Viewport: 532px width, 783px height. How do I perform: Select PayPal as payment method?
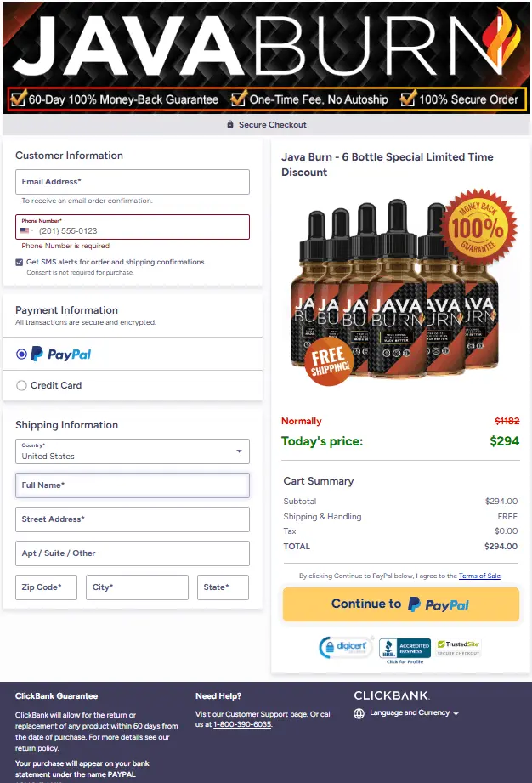pos(20,355)
